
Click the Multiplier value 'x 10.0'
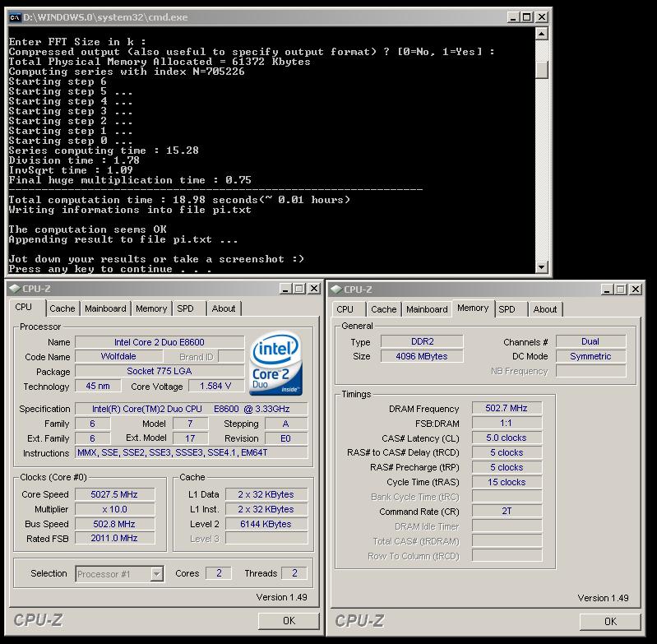115,509
